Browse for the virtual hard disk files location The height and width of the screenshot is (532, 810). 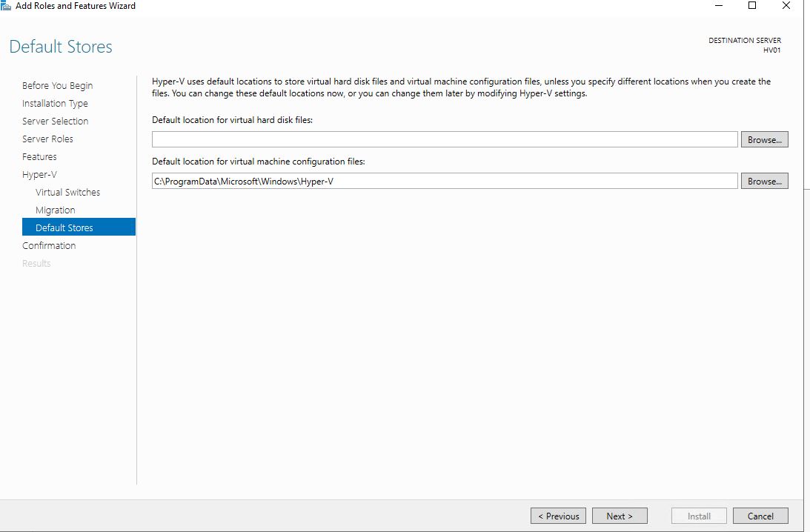pos(764,139)
